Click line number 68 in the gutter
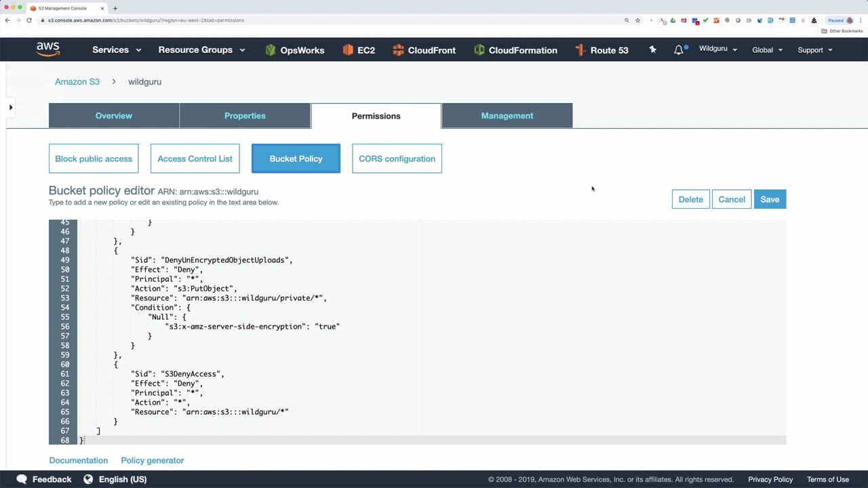The height and width of the screenshot is (488, 868). (x=64, y=441)
